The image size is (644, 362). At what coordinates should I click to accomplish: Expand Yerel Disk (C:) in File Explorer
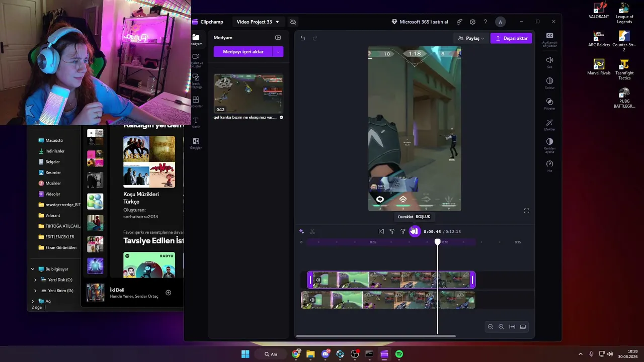click(35, 280)
